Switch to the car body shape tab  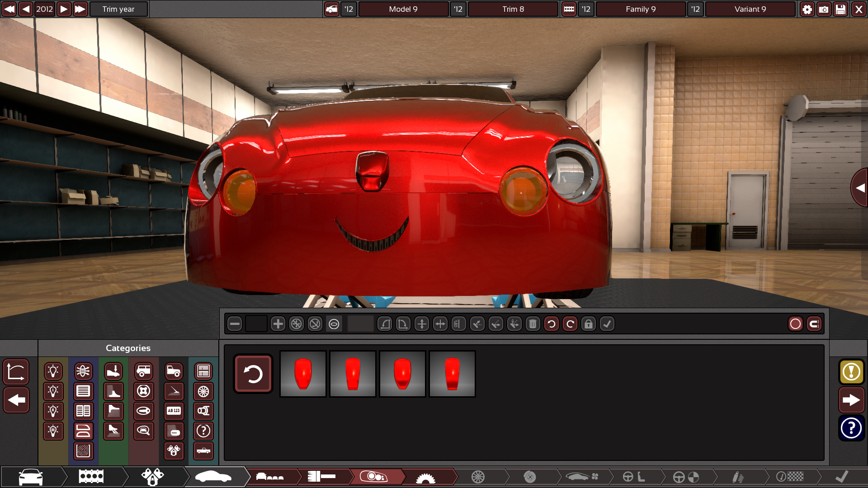tap(213, 477)
